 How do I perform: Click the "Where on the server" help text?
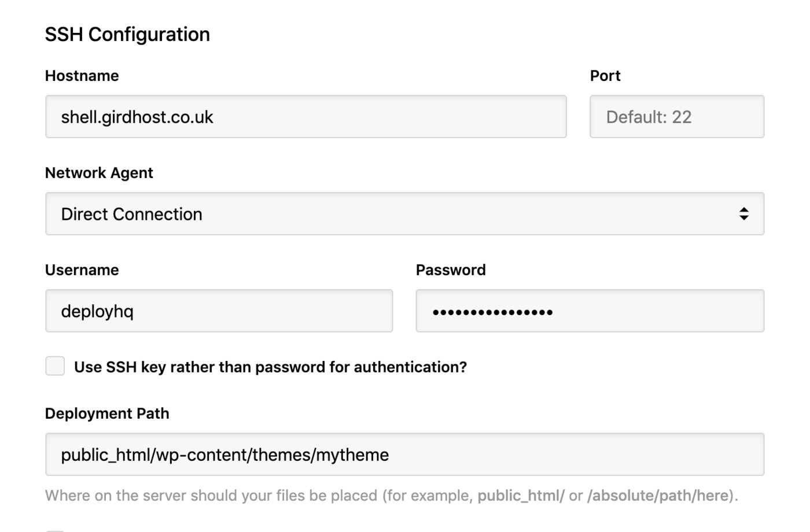point(211,496)
